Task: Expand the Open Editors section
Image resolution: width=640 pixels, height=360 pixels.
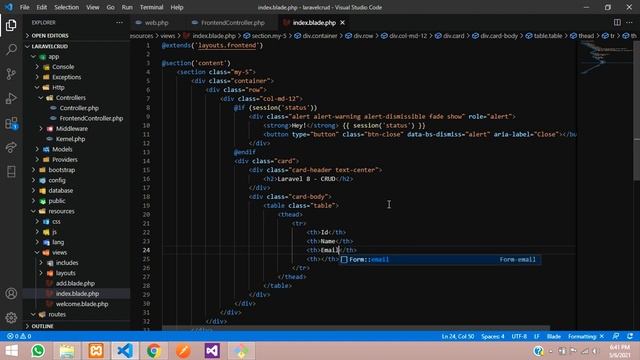Action: (x=77, y=36)
